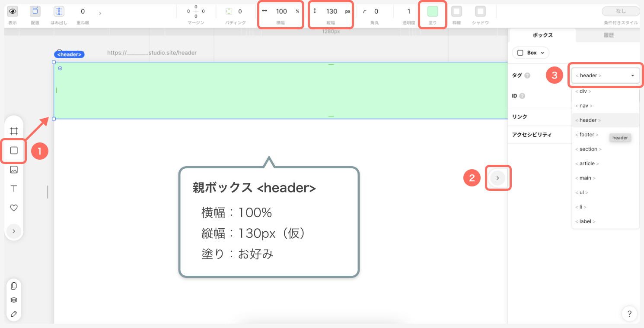This screenshot has height=328, width=644.
Task: Open the シャドウ shadow swatch
Action: pos(480,12)
